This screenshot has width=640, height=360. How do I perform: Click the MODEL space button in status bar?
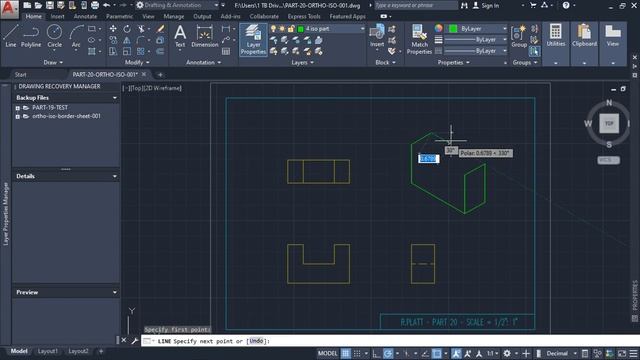tap(327, 353)
